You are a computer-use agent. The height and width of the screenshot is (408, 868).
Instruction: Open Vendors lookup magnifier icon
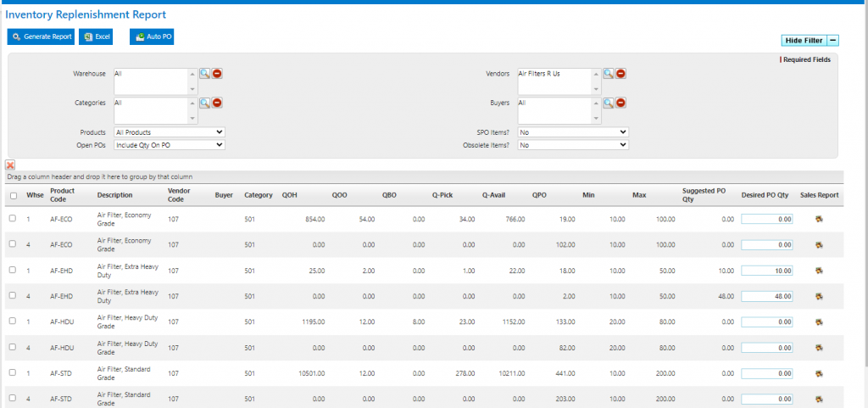pos(609,74)
